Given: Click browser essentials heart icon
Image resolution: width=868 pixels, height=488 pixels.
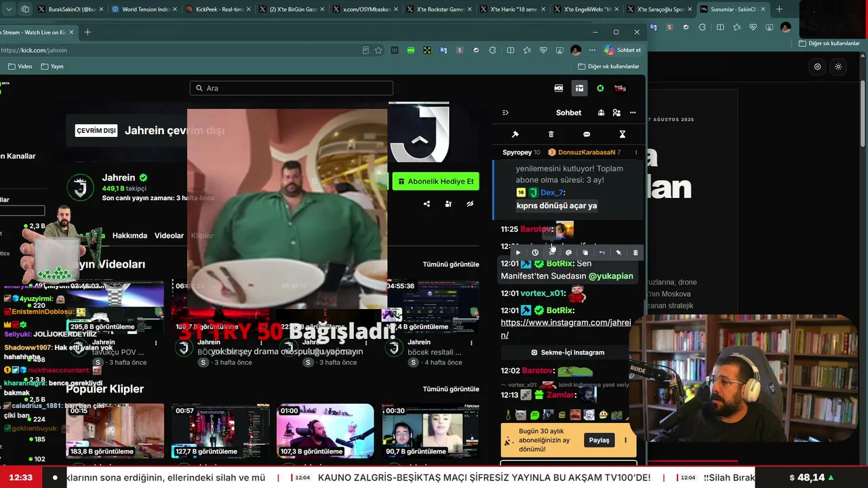Looking at the screenshot, I should (x=543, y=50).
